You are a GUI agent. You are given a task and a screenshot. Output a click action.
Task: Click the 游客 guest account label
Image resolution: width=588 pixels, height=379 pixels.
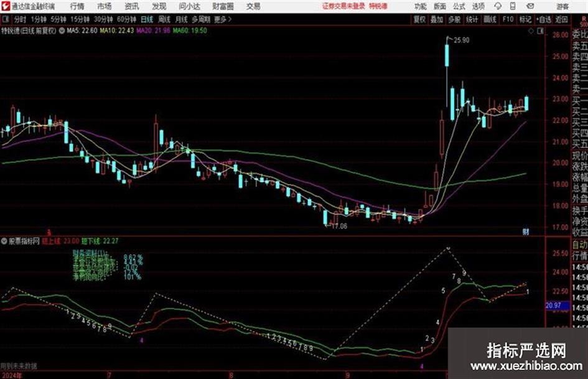coord(562,6)
